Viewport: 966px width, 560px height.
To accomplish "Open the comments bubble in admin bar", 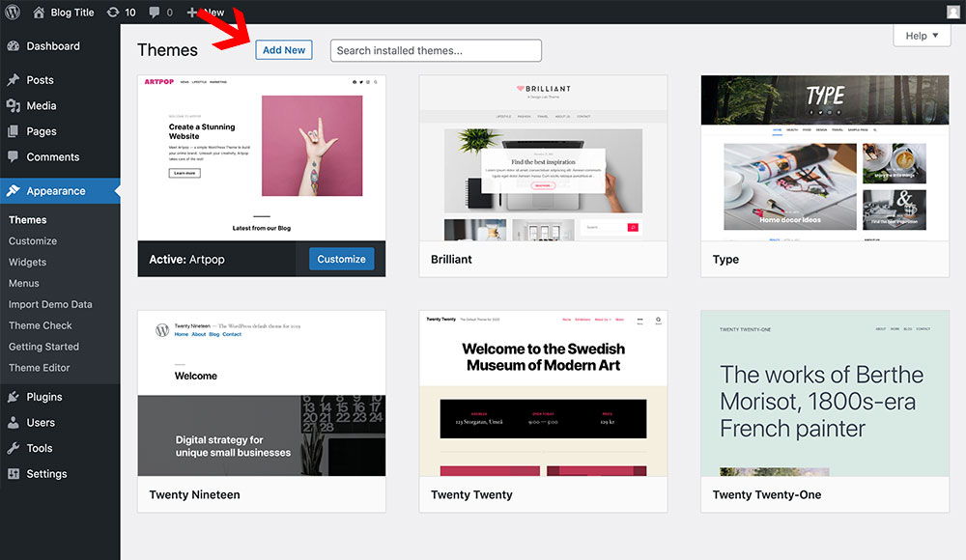I will 154,12.
